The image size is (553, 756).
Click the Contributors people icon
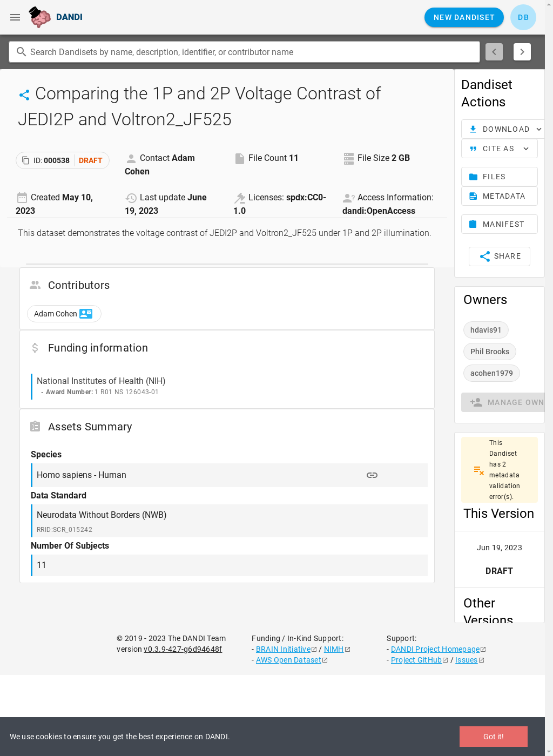pyautogui.click(x=35, y=285)
